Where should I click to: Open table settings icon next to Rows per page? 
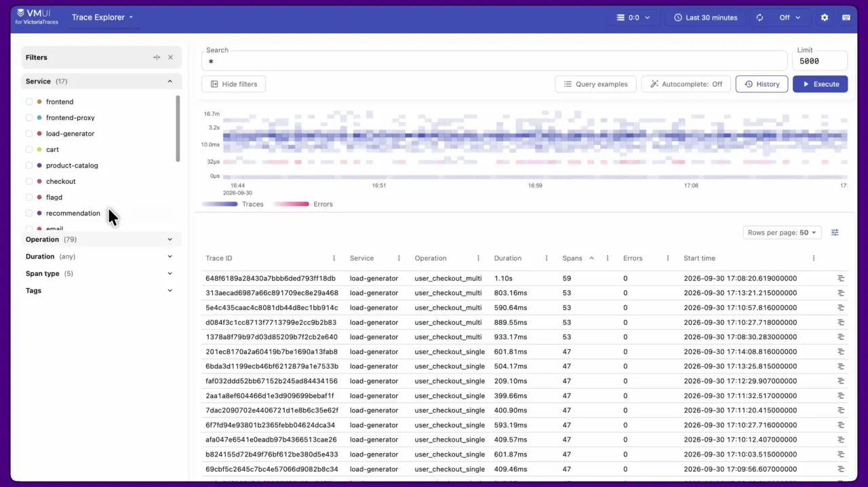[835, 233]
